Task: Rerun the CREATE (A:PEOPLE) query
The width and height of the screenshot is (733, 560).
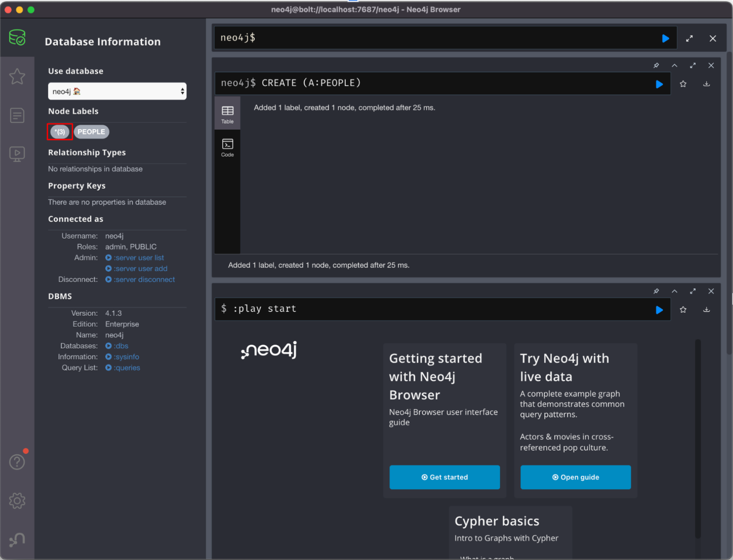Action: pyautogui.click(x=659, y=84)
